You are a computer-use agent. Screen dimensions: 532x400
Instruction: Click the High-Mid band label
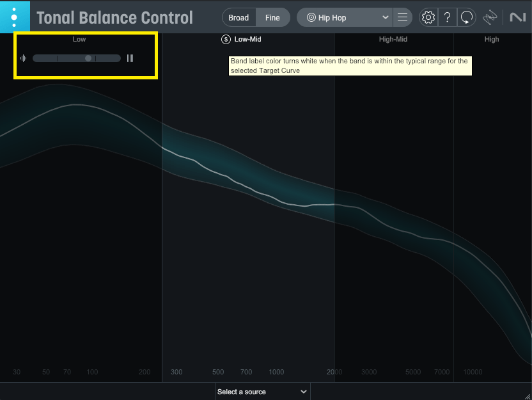393,40
